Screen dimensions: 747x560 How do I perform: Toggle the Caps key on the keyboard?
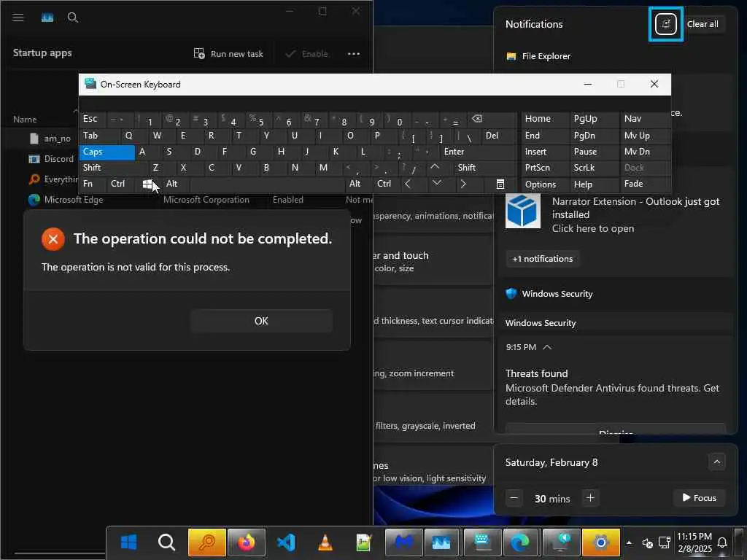point(107,152)
